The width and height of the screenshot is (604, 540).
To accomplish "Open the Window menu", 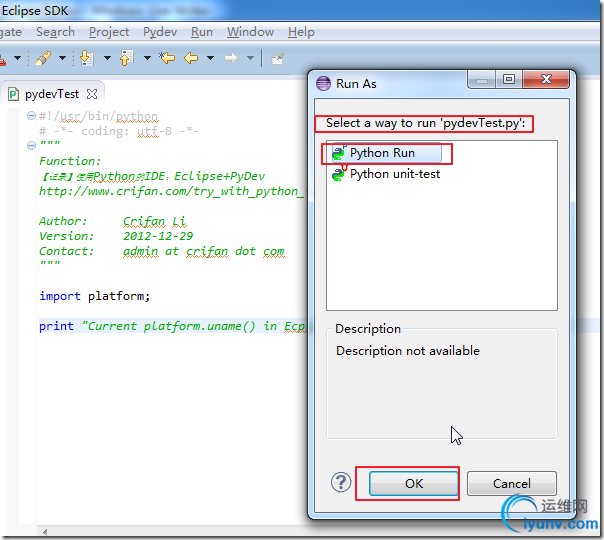I will [250, 32].
